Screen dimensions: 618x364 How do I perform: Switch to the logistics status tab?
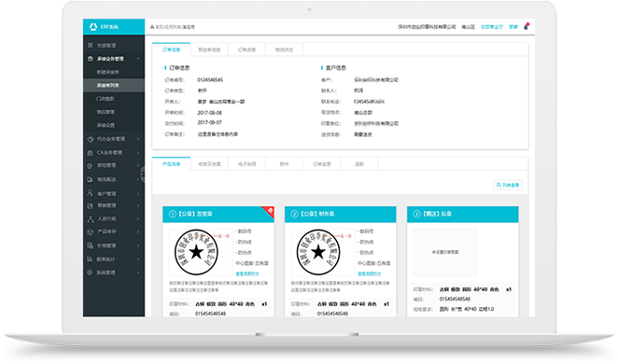[284, 49]
